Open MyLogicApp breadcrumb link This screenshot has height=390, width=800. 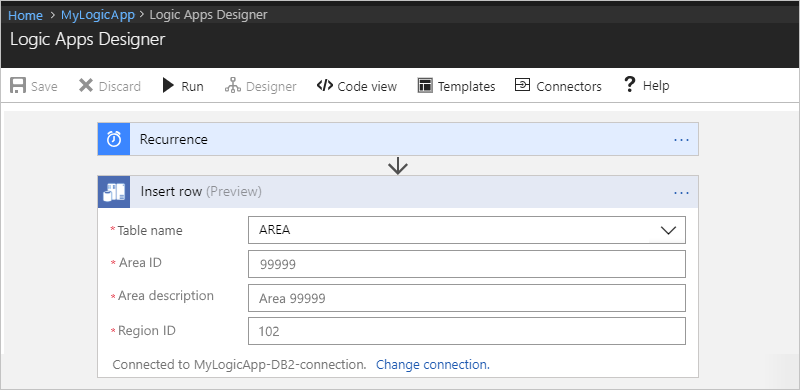pos(98,15)
